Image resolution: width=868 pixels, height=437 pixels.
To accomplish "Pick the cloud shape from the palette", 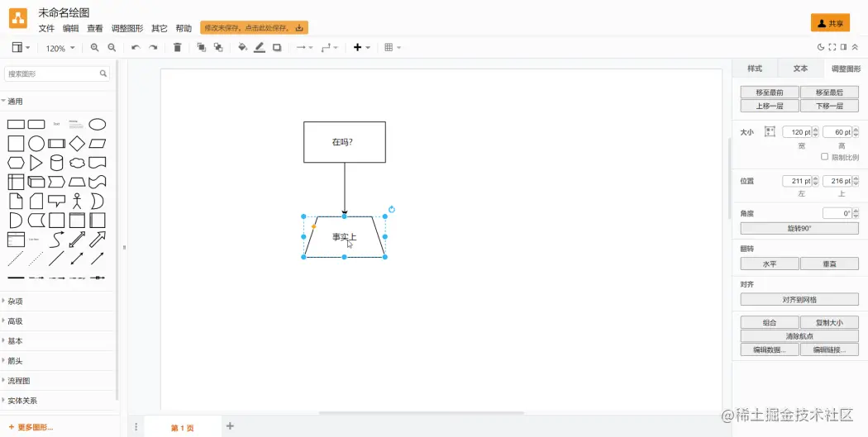I will point(77,164).
